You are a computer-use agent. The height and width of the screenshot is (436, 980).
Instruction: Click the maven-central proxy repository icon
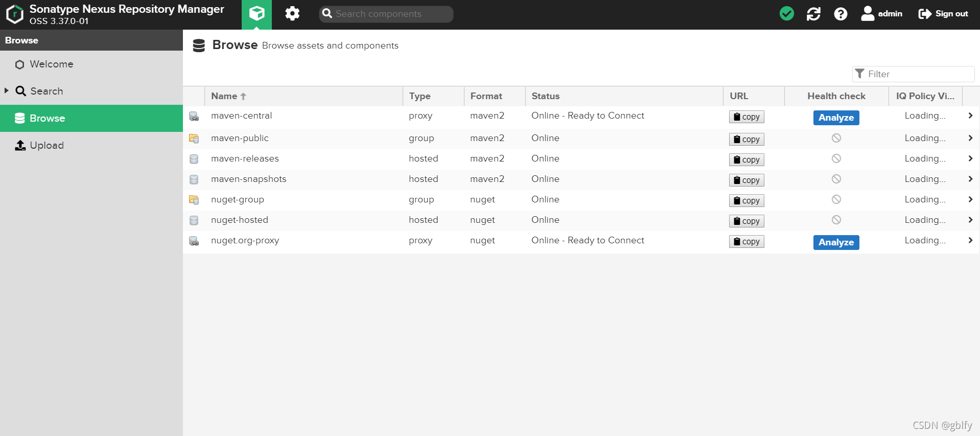coord(194,117)
